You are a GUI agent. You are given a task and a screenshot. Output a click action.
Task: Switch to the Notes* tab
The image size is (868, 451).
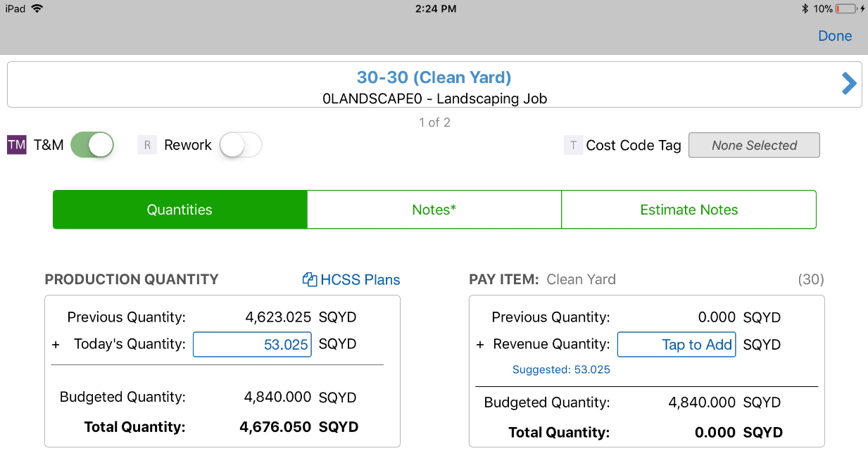pyautogui.click(x=434, y=209)
